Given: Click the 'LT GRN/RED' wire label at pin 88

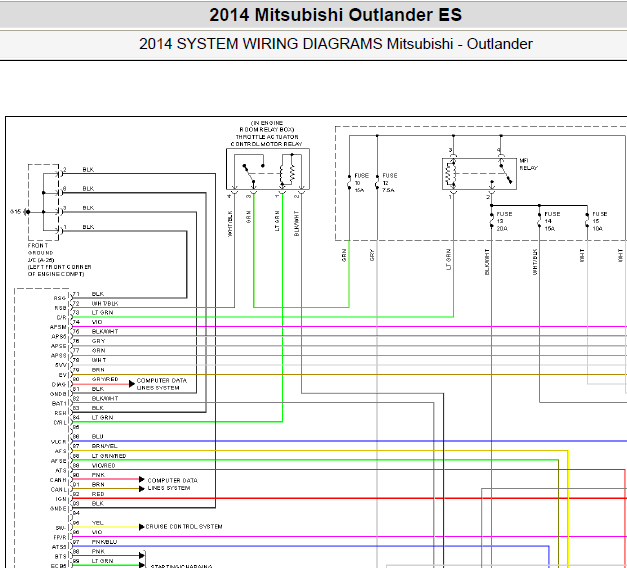Looking at the screenshot, I should tap(109, 456).
